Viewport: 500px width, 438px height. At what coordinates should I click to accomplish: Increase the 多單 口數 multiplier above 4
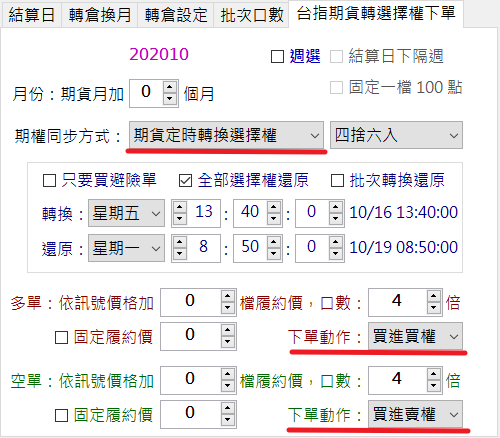(x=433, y=296)
